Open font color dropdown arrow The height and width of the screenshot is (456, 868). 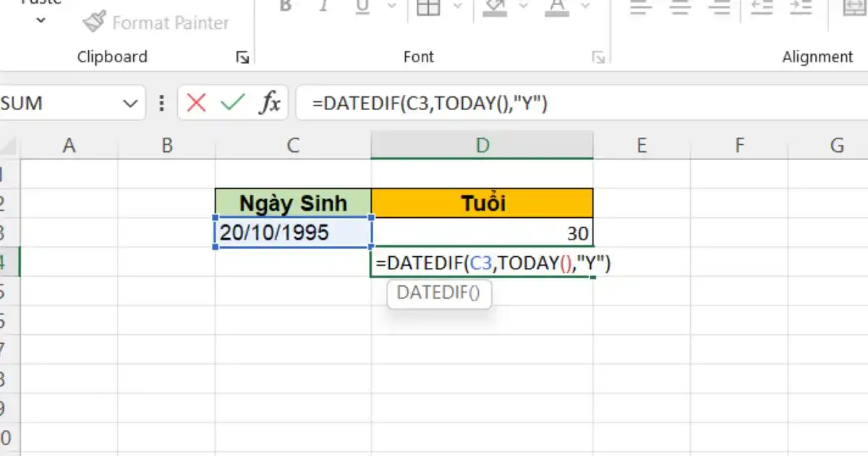pos(585,7)
